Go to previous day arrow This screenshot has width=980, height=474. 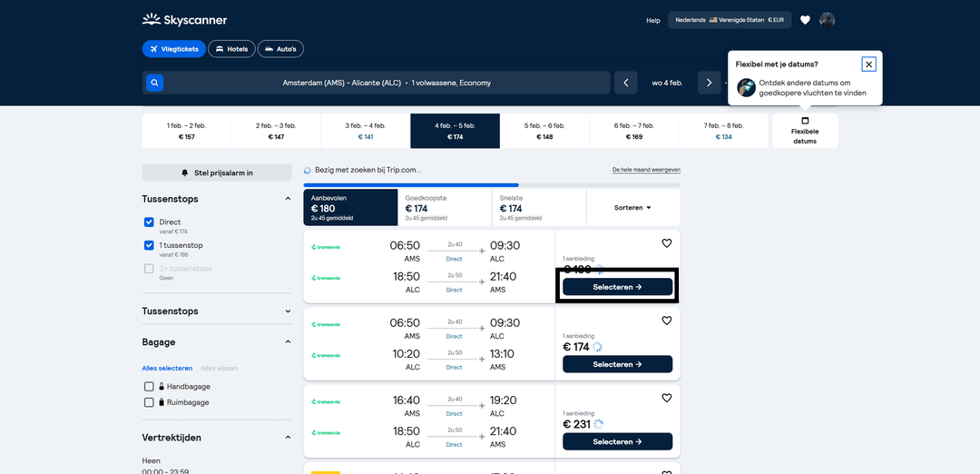(625, 83)
